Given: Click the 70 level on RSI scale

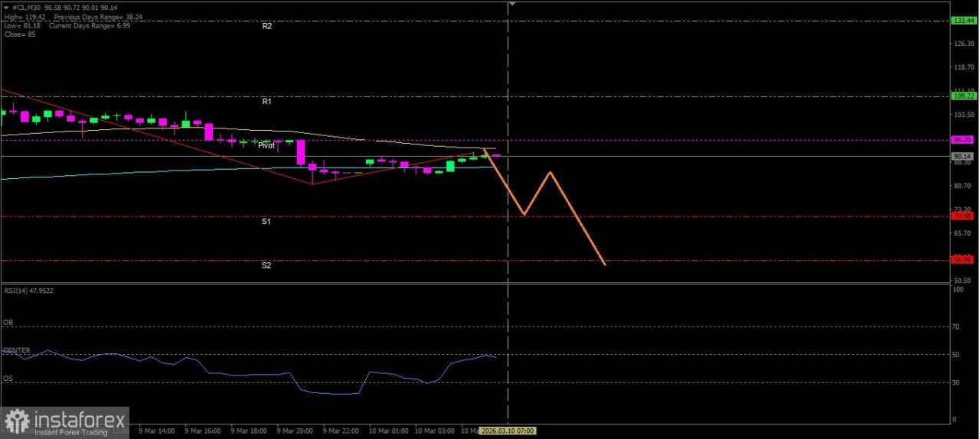Looking at the screenshot, I should [956, 327].
